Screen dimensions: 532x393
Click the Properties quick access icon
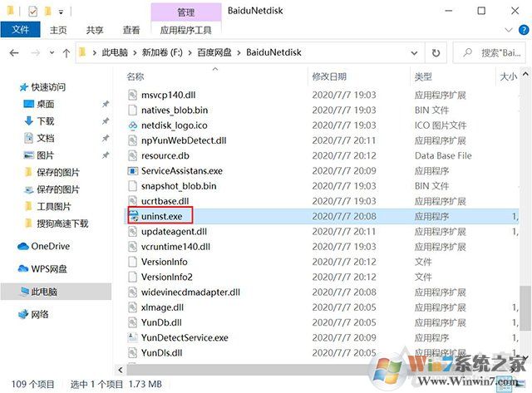point(32,12)
